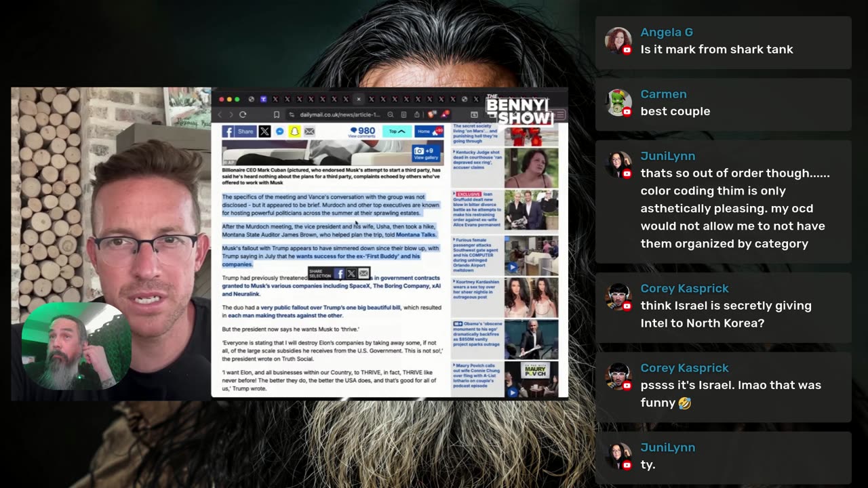868x488 pixels.
Task: Click Kourtney Kardashian story thumbnail
Action: coord(531,297)
